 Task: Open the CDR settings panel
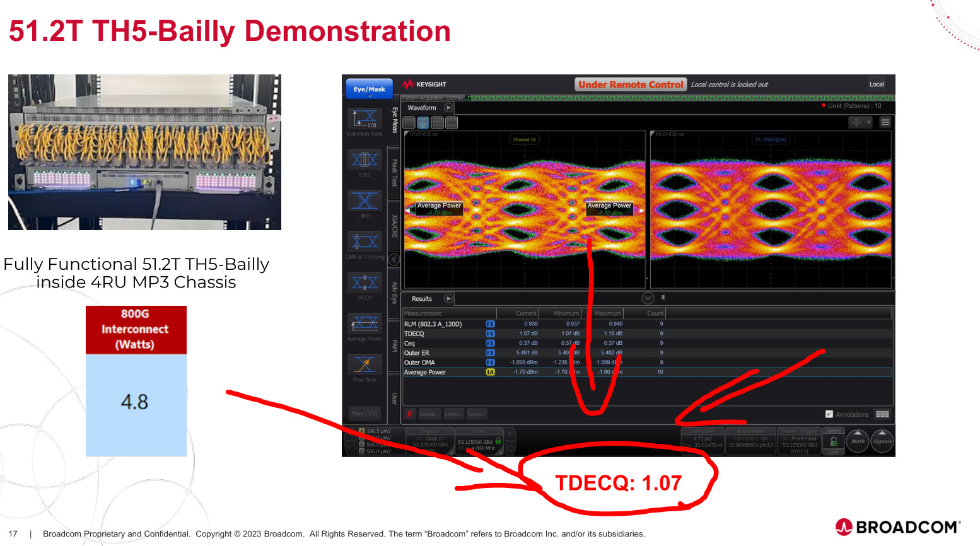point(479,441)
